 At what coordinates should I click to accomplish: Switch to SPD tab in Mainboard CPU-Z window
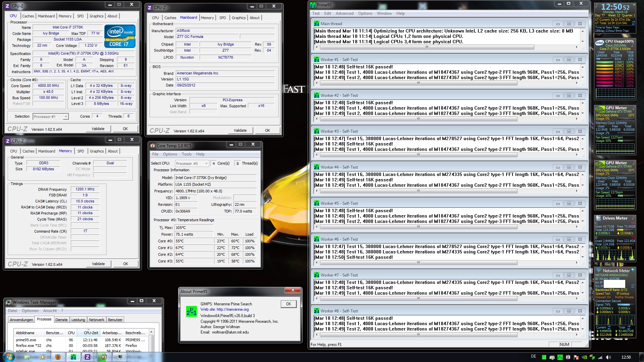click(x=223, y=18)
